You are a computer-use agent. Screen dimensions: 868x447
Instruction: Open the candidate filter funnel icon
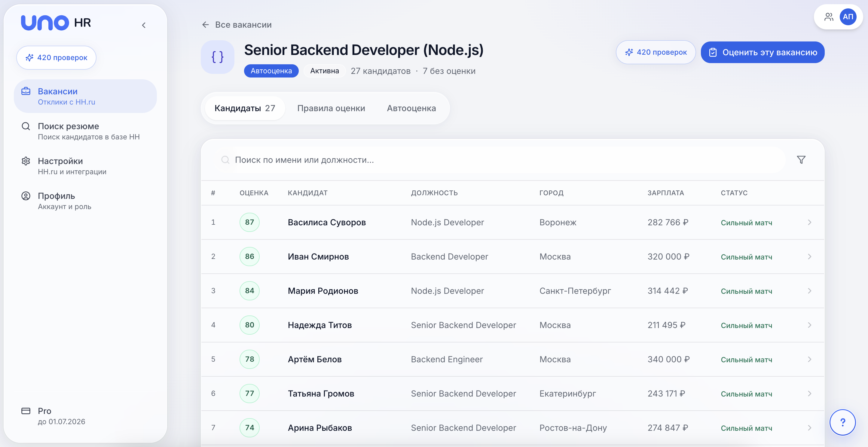(801, 160)
